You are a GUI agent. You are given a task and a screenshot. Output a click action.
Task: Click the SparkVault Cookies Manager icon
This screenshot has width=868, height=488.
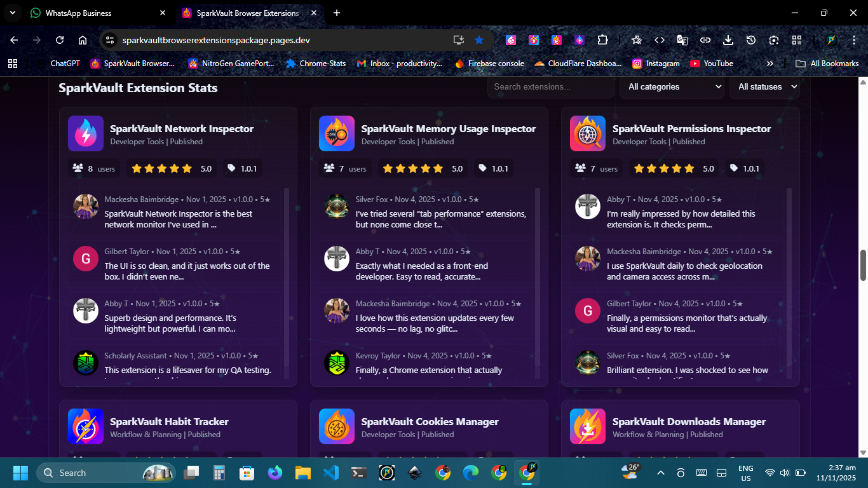click(x=337, y=426)
